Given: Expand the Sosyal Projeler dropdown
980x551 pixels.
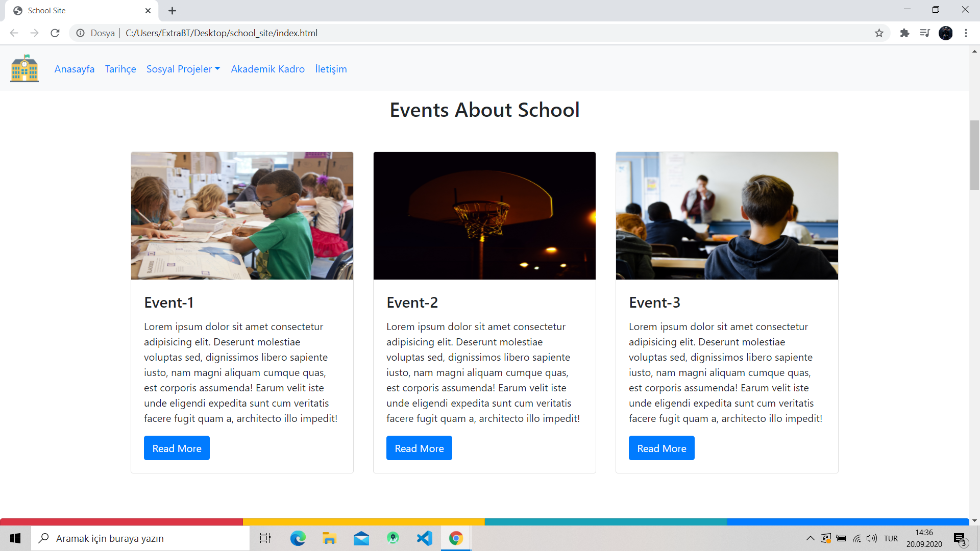Looking at the screenshot, I should point(183,69).
